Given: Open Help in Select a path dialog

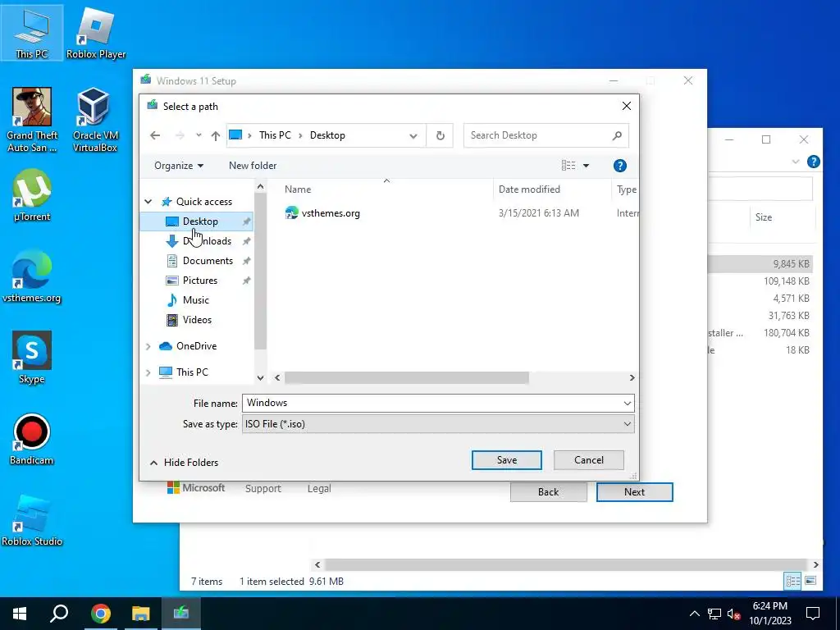Looking at the screenshot, I should coord(620,166).
